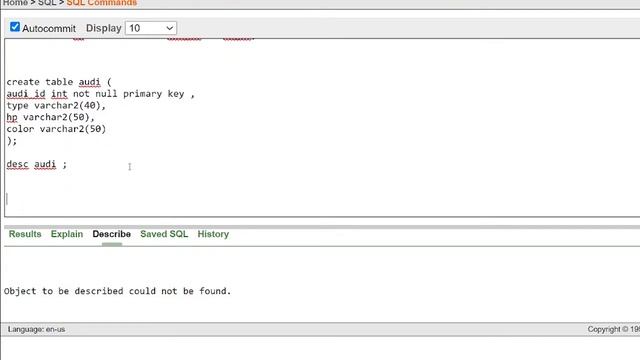Click the 'color varchar2(50)' line
This screenshot has width=640, height=360.
click(56, 129)
